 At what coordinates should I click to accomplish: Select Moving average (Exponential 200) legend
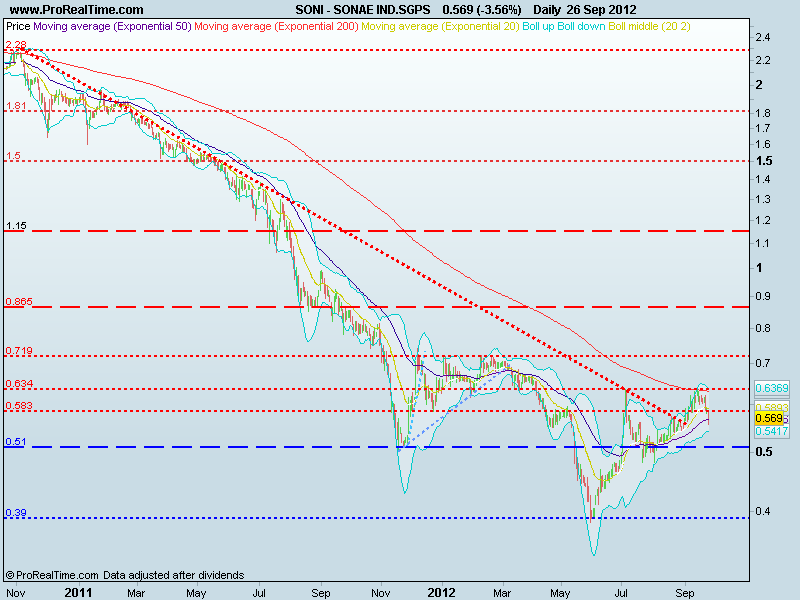click(x=276, y=26)
